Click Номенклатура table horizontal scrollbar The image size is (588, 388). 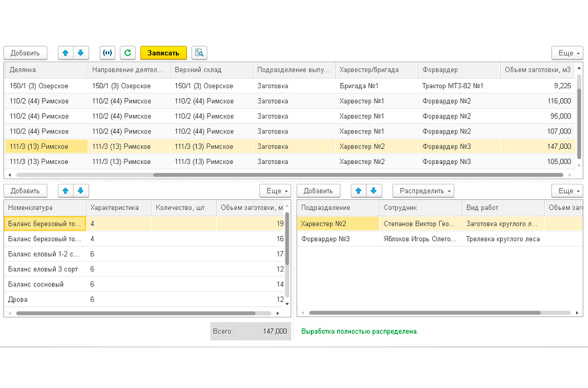tap(136, 313)
